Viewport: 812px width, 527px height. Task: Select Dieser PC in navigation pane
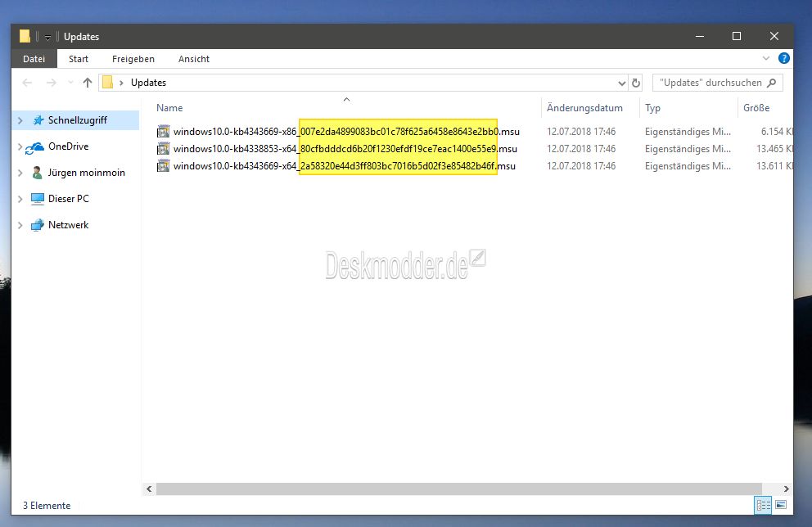(x=69, y=199)
